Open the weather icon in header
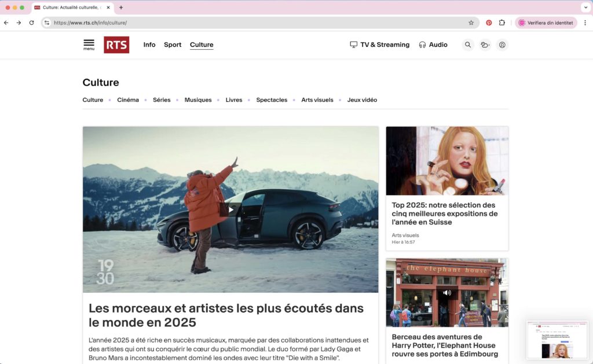The image size is (593, 364). click(485, 45)
